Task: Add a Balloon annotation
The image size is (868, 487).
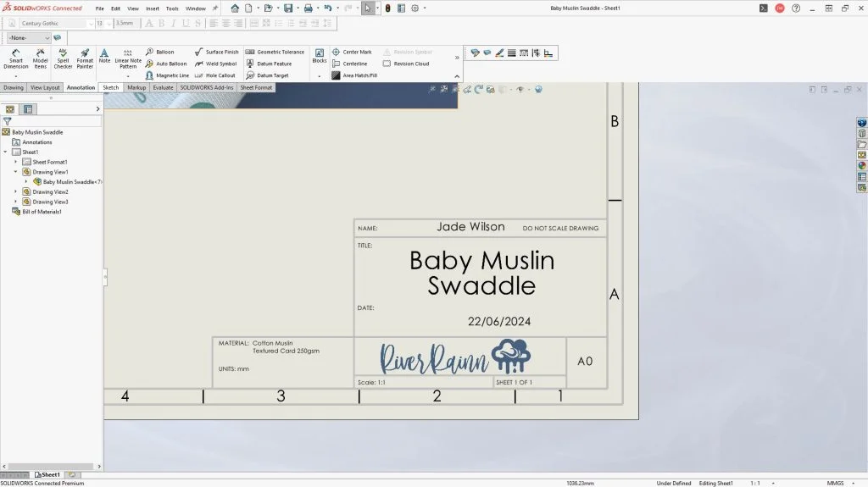Action: point(160,52)
